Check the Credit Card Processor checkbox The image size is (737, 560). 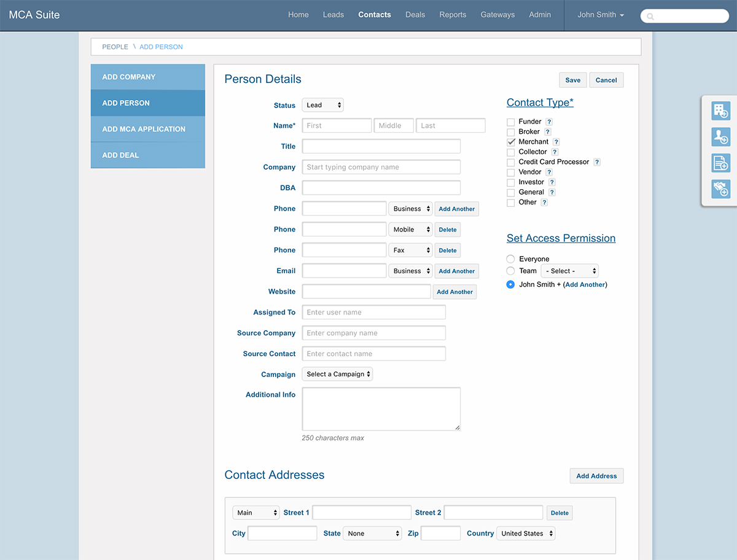[x=511, y=162]
